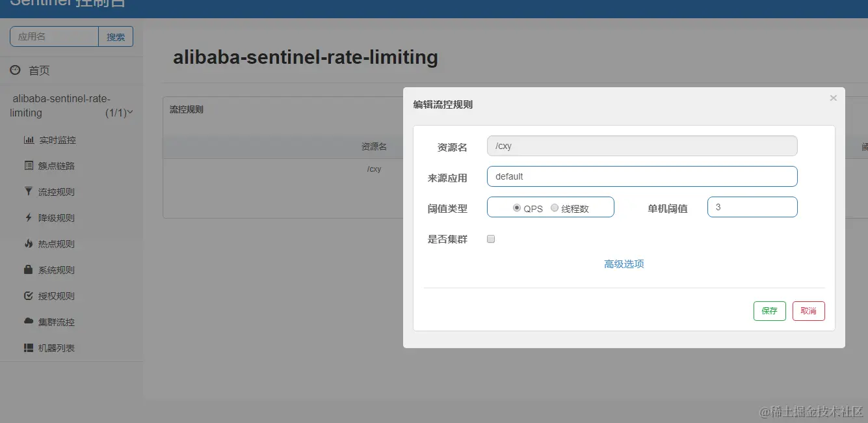Click the 来源应用 field containing default

(642, 176)
